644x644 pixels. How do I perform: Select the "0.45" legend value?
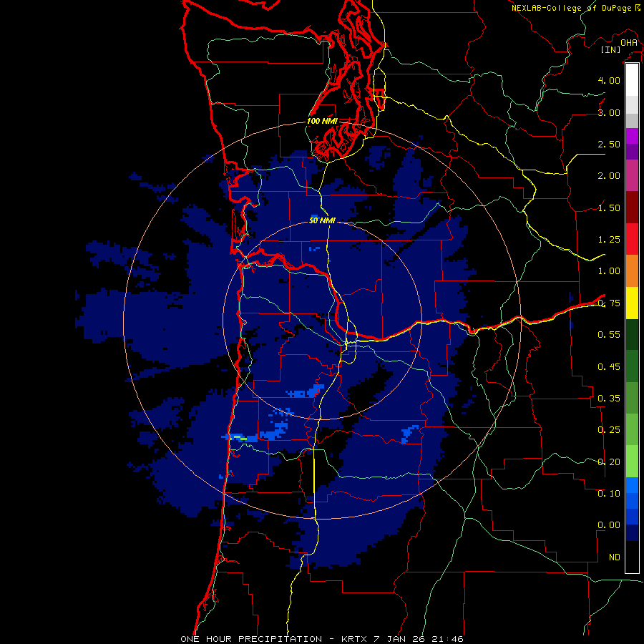point(609,367)
